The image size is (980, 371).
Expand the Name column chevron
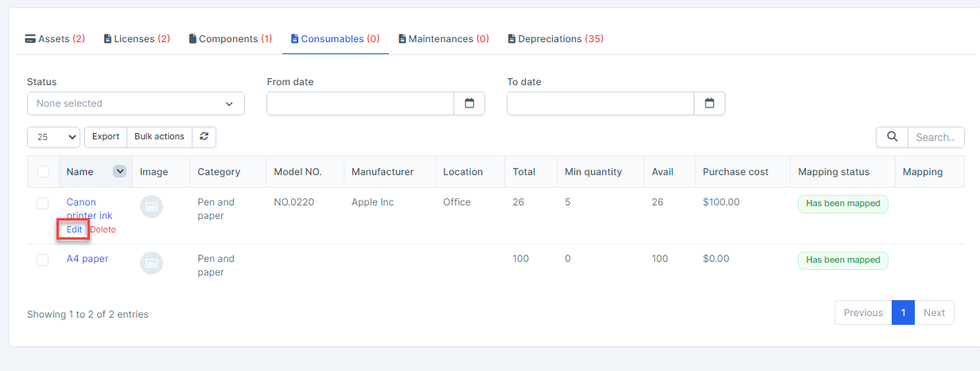119,171
